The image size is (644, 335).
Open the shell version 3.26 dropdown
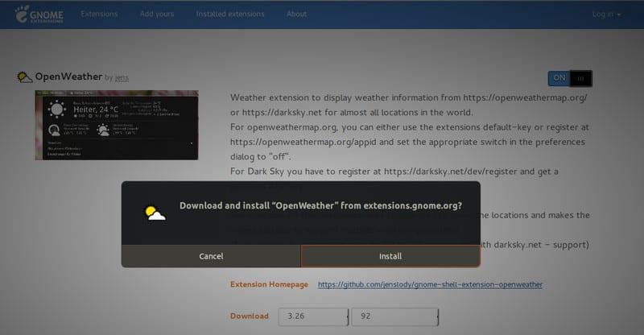click(313, 316)
